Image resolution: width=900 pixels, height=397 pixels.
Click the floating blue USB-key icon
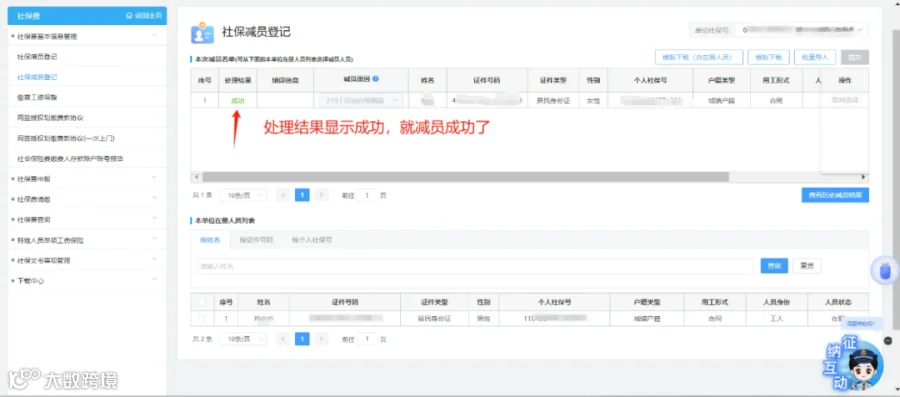(885, 271)
